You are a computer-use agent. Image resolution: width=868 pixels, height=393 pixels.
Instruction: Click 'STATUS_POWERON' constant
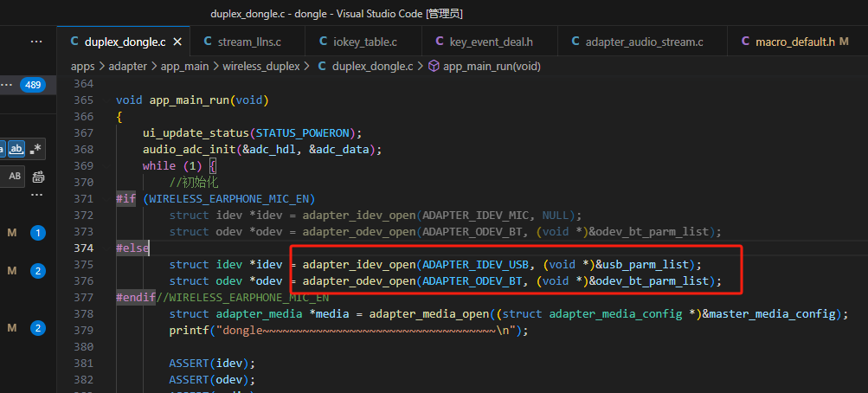pos(300,132)
